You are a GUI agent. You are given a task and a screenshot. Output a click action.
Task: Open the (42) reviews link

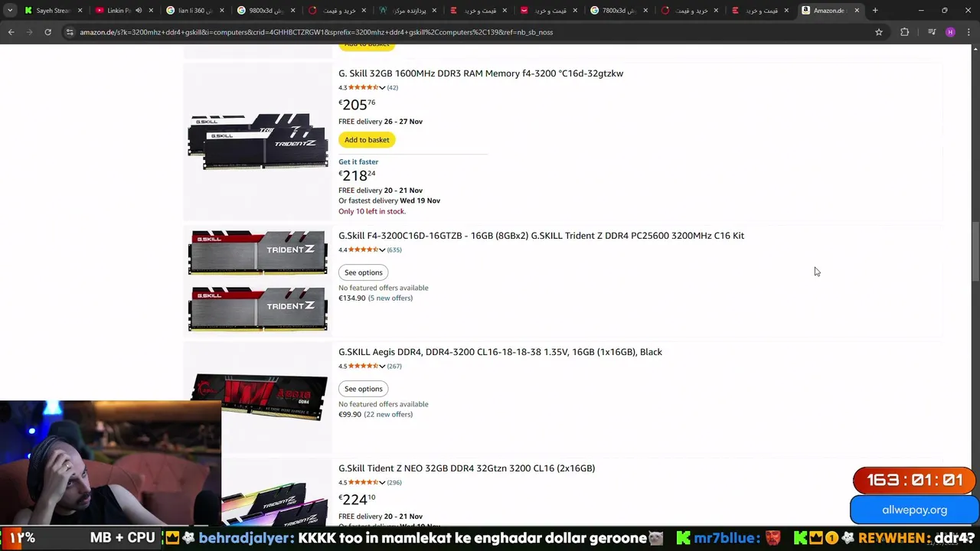coord(392,87)
